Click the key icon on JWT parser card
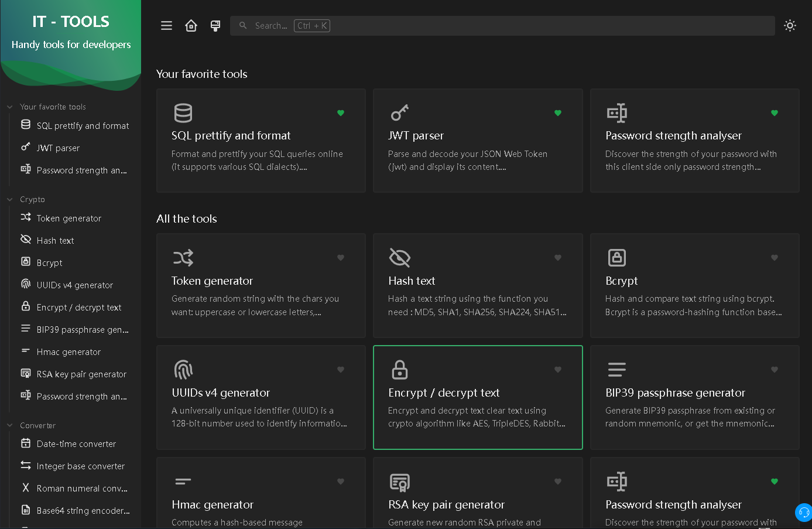The height and width of the screenshot is (529, 812). (x=400, y=112)
